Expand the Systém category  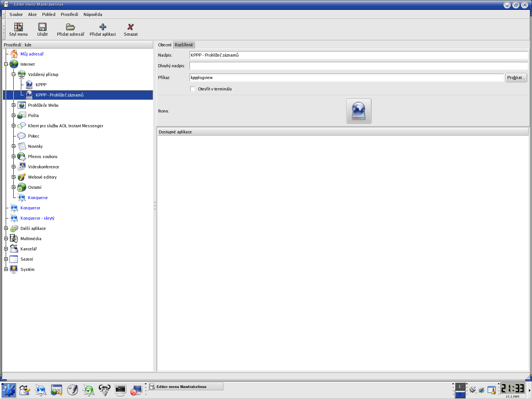6,269
